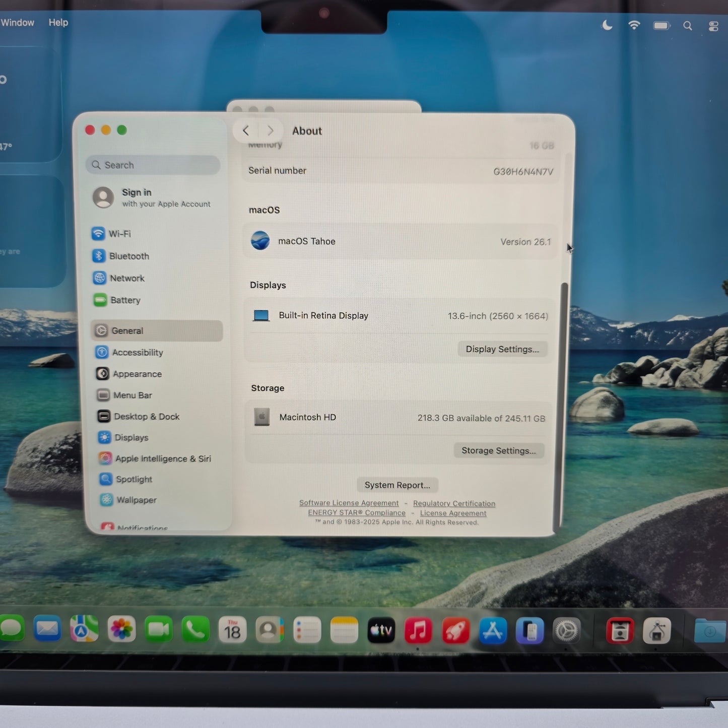Open Bluetooth settings
Screen dimensions: 728x728
click(x=129, y=256)
